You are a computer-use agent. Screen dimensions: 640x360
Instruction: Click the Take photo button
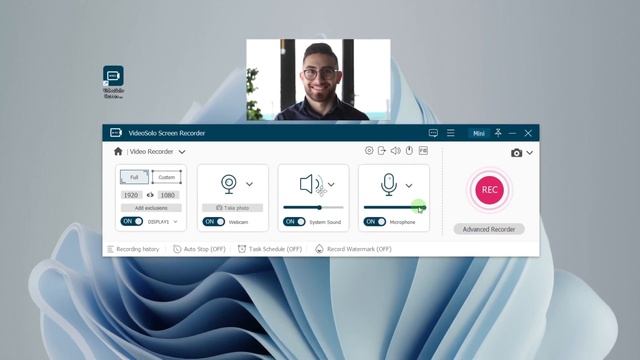pos(232,208)
